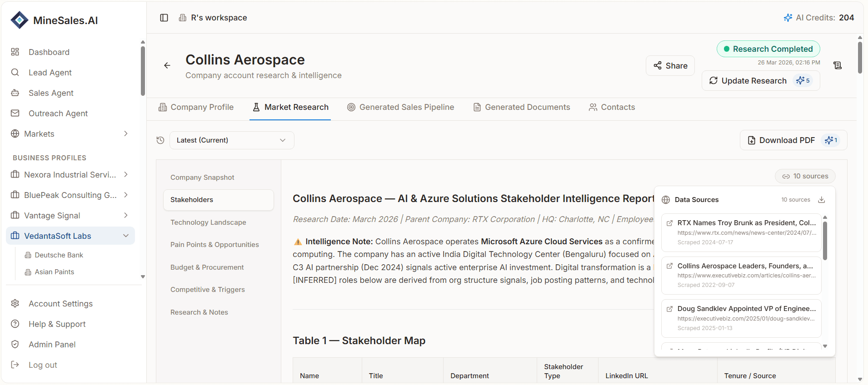The width and height of the screenshot is (868, 385).
Task: Click the sidebar navigation scrollbar
Action: pyautogui.click(x=143, y=71)
